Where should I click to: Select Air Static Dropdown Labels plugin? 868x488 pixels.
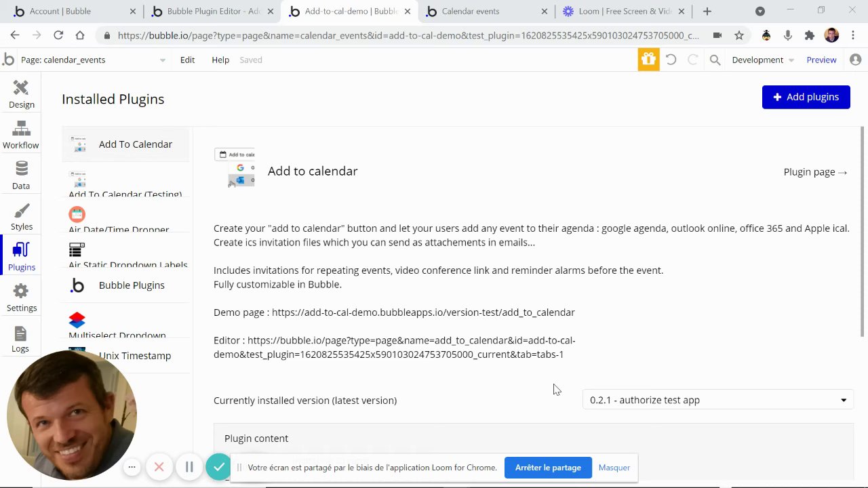coord(126,250)
